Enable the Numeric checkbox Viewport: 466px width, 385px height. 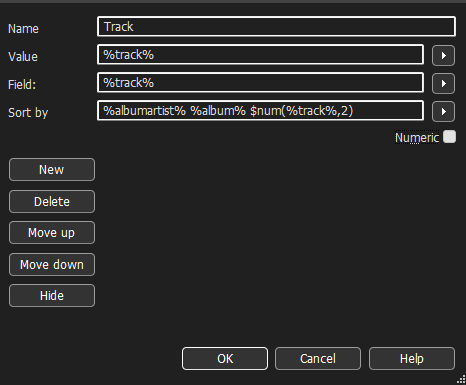pos(449,137)
